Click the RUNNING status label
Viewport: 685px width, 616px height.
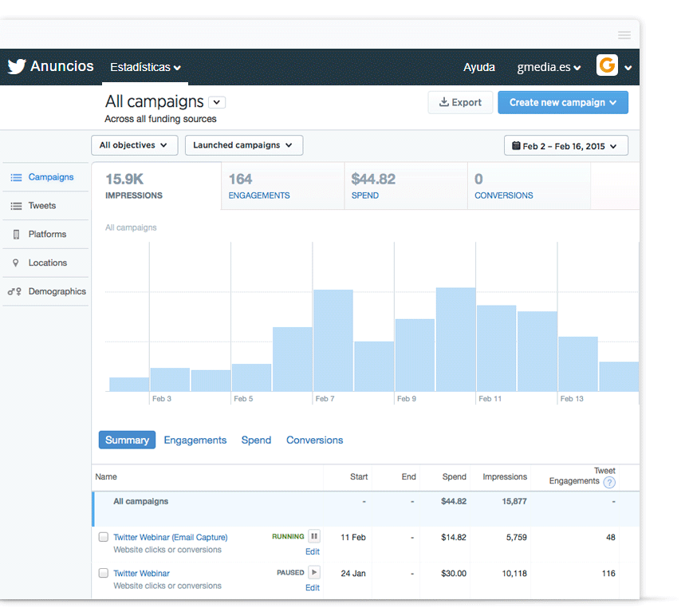coord(288,536)
